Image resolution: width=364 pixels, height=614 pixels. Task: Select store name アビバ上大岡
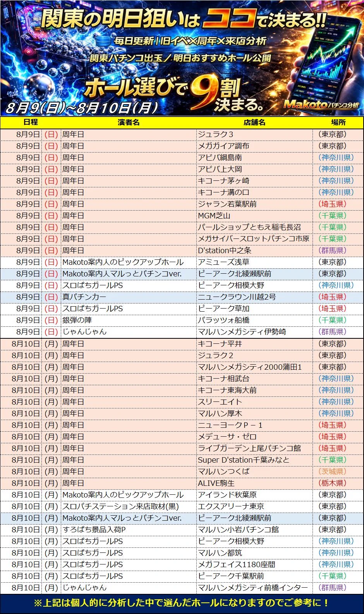pyautogui.click(x=220, y=169)
